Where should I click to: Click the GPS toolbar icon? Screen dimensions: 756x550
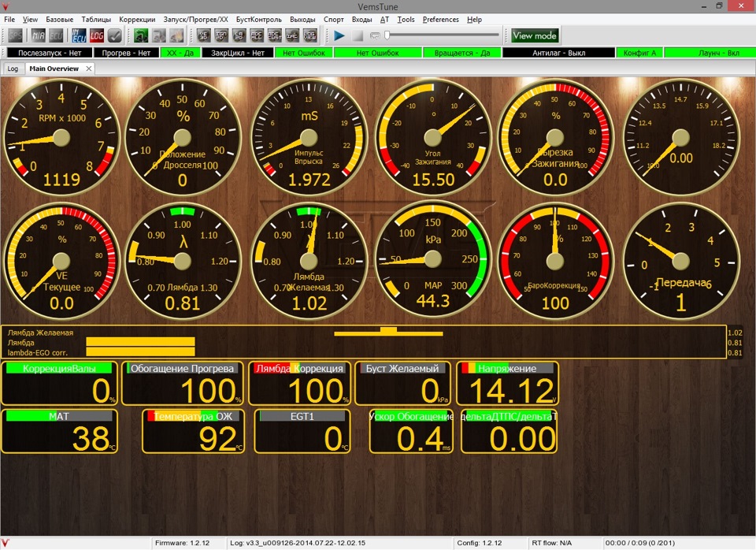16,35
